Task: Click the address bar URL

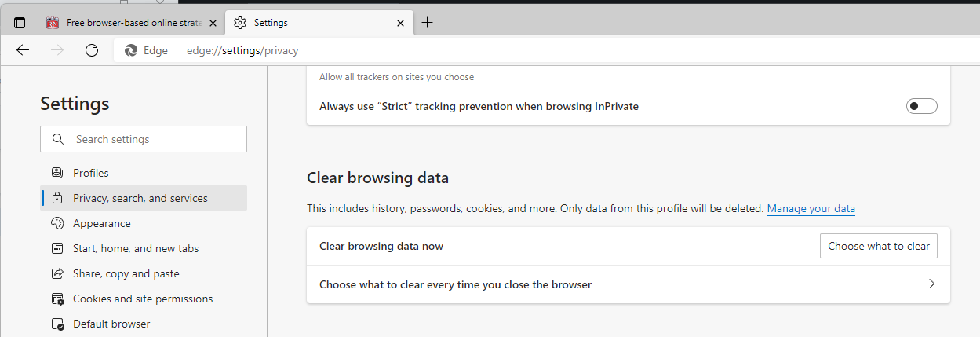Action: pos(242,50)
